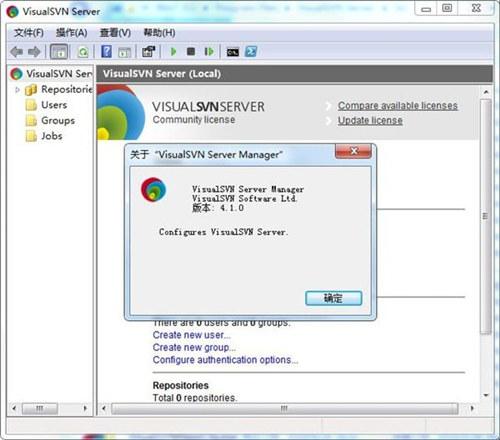Restart the server with the restart icon

pyautogui.click(x=209, y=52)
